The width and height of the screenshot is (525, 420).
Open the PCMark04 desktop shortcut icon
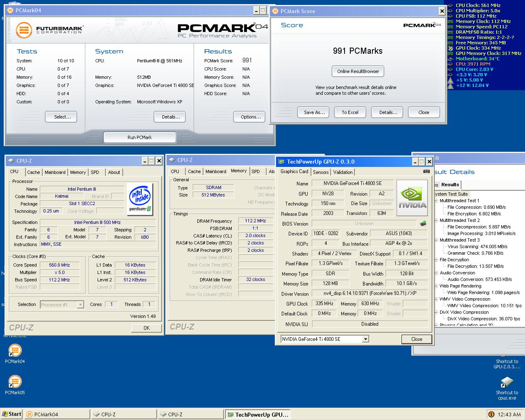coord(15,350)
